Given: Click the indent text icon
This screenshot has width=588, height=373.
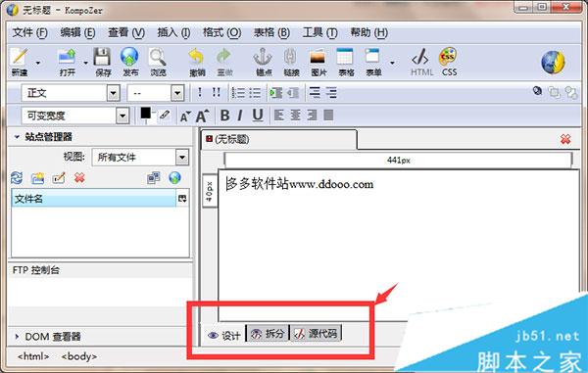Looking at the screenshot, I should (276, 92).
